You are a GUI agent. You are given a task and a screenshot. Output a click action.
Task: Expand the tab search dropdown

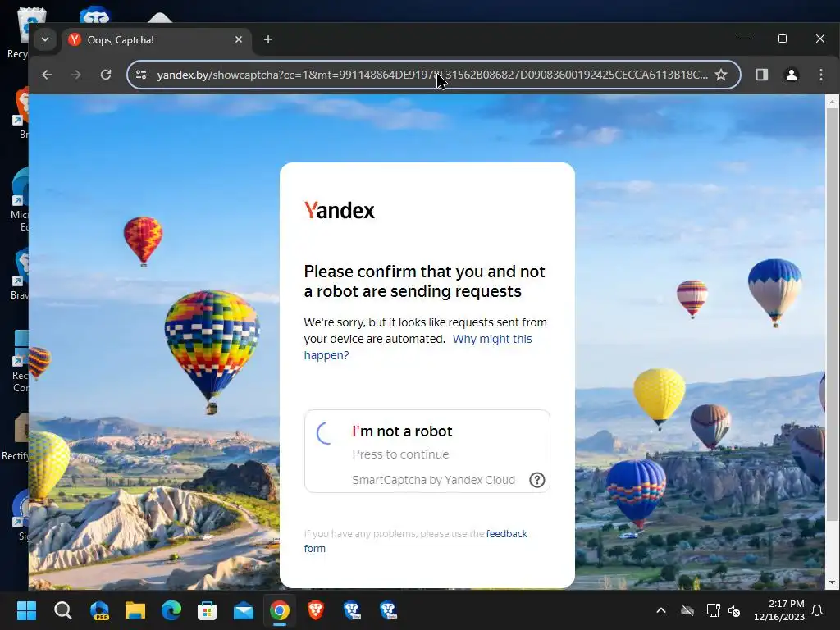45,39
